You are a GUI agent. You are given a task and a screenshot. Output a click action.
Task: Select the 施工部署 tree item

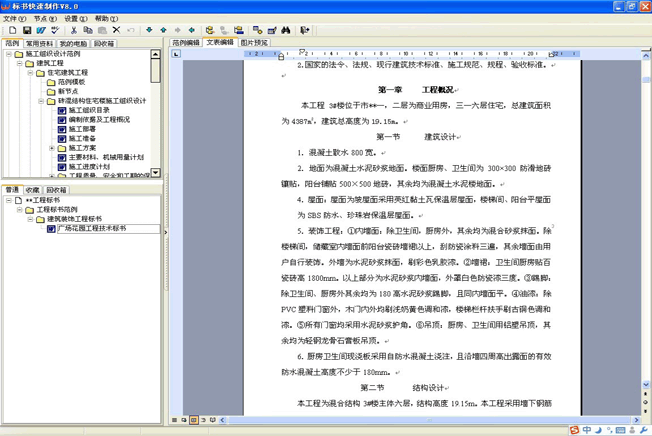pos(82,129)
